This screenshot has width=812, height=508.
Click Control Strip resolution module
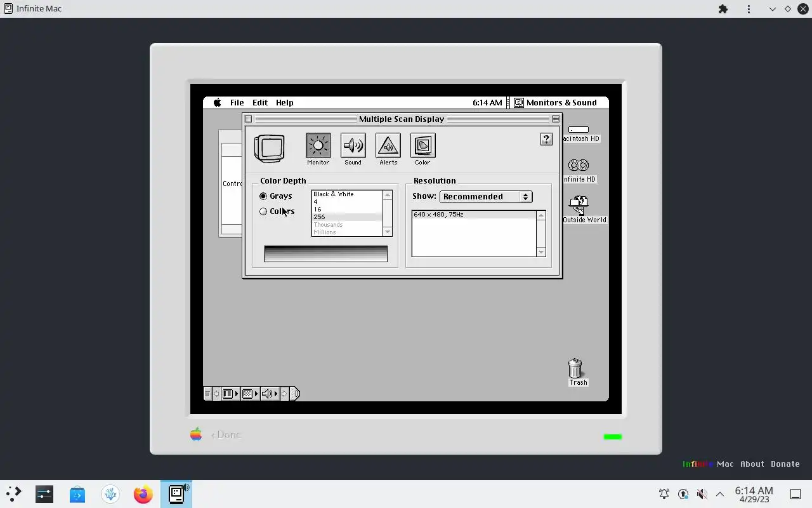(x=251, y=394)
